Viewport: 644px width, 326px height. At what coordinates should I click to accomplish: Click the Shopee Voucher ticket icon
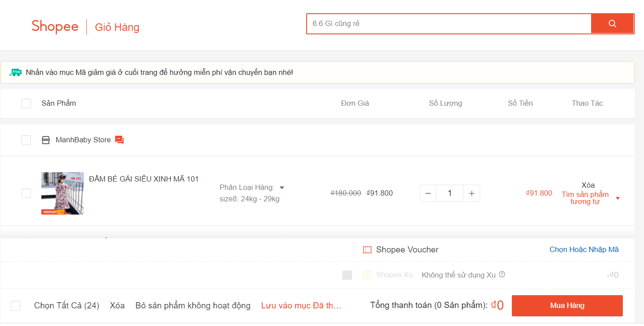367,250
